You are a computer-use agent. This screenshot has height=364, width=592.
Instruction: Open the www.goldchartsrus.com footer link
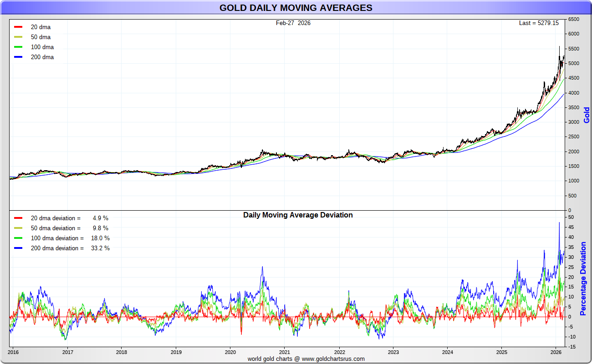pos(333,359)
